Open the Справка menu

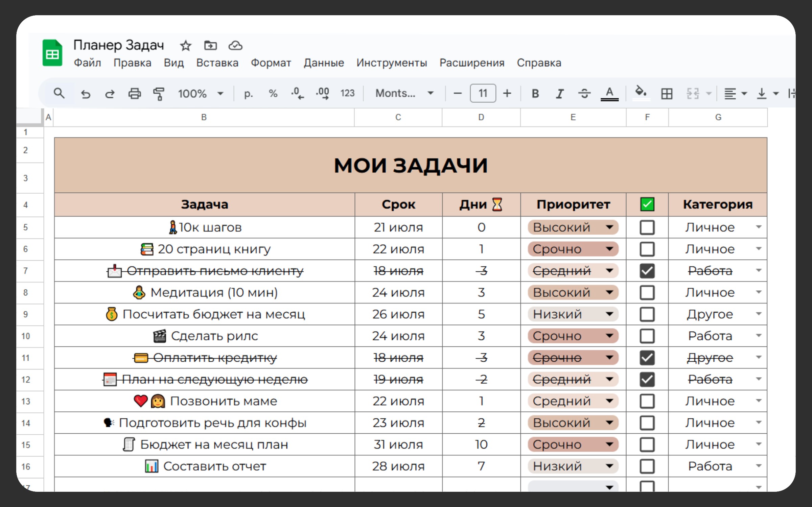tap(539, 63)
